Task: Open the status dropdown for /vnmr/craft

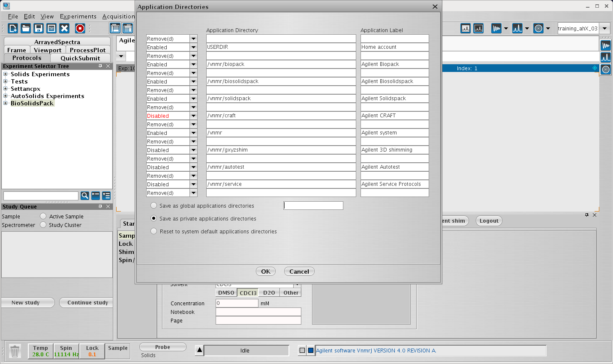Action: (193, 116)
